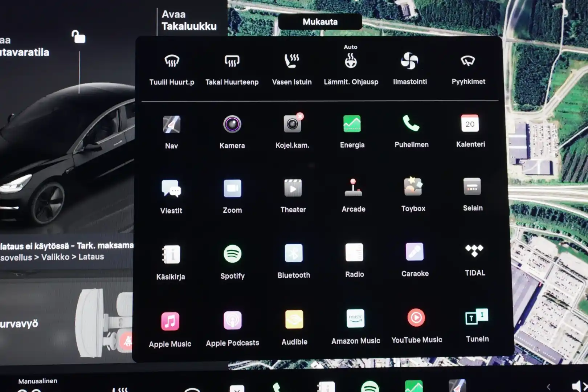
Task: Open the Selain browser app
Action: (x=472, y=187)
